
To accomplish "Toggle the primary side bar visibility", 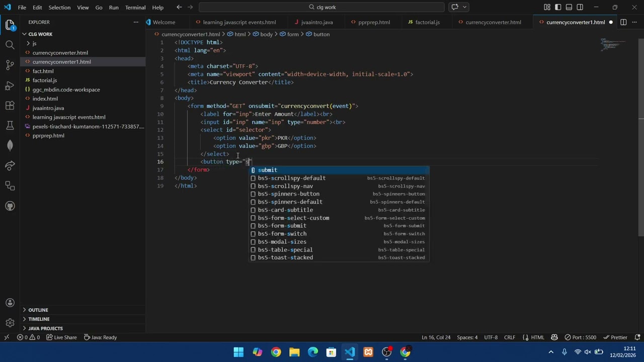I will coord(558,7).
